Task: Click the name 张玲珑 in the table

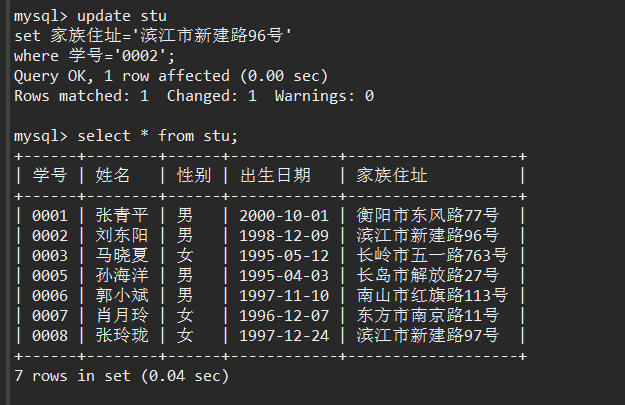Action: [x=121, y=335]
